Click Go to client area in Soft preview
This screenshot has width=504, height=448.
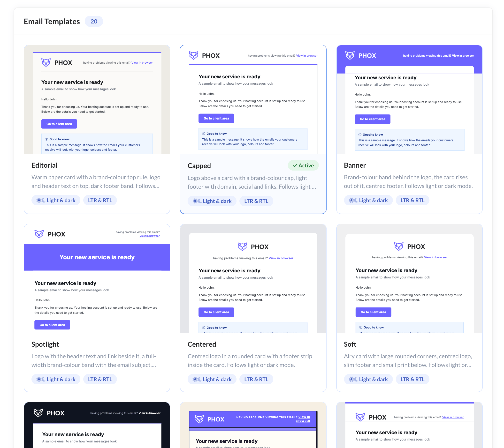373,312
